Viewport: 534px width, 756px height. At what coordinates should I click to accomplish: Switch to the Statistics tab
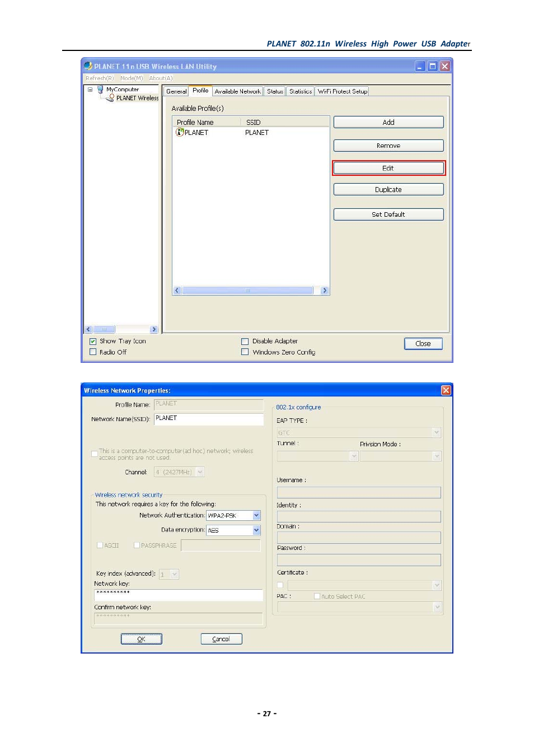(x=301, y=91)
